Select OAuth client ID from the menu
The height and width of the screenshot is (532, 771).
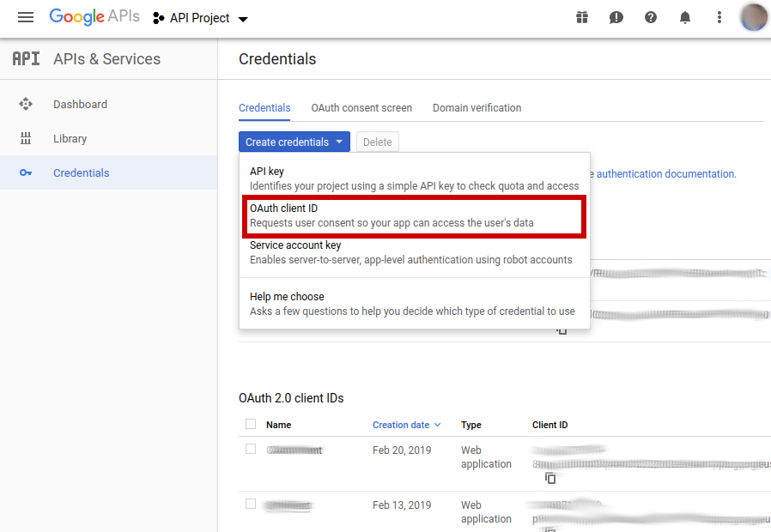coord(414,215)
